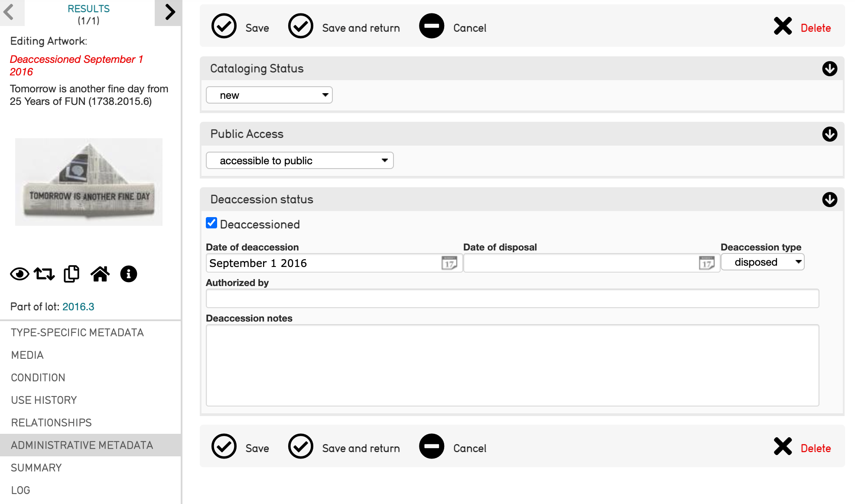Viewport: 855px width, 504px height.
Task: Collapse the Cataloging Status section
Action: (829, 68)
